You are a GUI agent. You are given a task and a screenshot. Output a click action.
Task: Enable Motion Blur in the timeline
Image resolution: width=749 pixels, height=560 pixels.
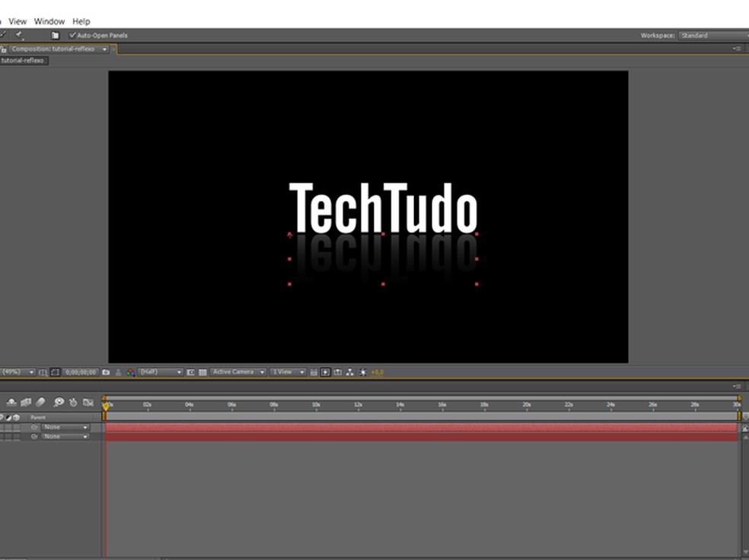tap(40, 402)
